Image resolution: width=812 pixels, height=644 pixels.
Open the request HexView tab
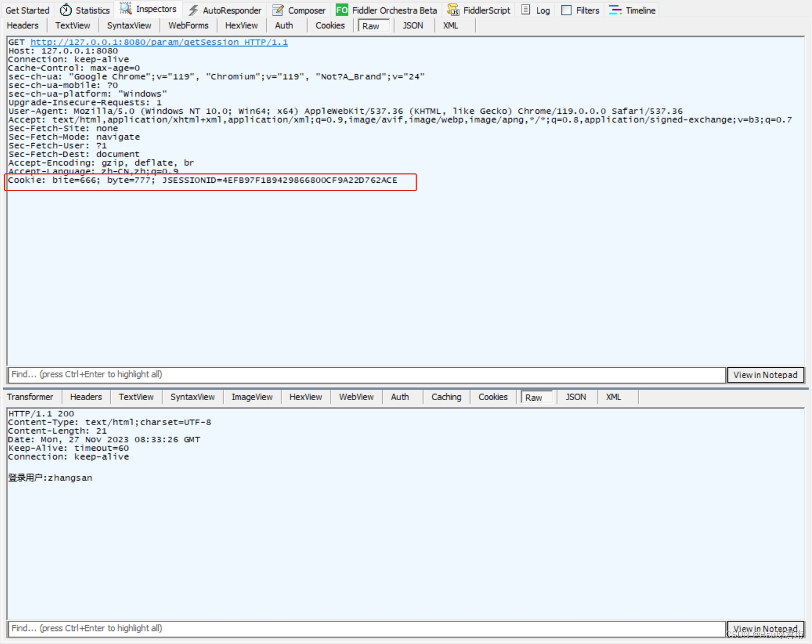tap(241, 25)
